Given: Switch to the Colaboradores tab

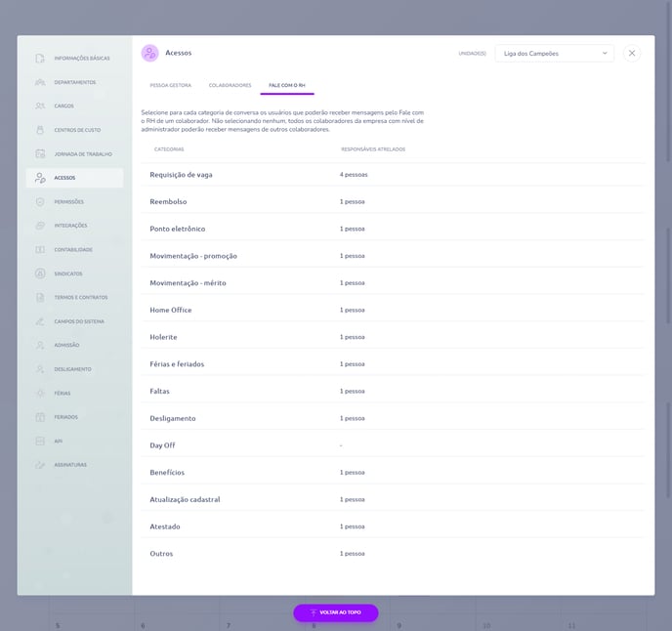Looking at the screenshot, I should 231,85.
